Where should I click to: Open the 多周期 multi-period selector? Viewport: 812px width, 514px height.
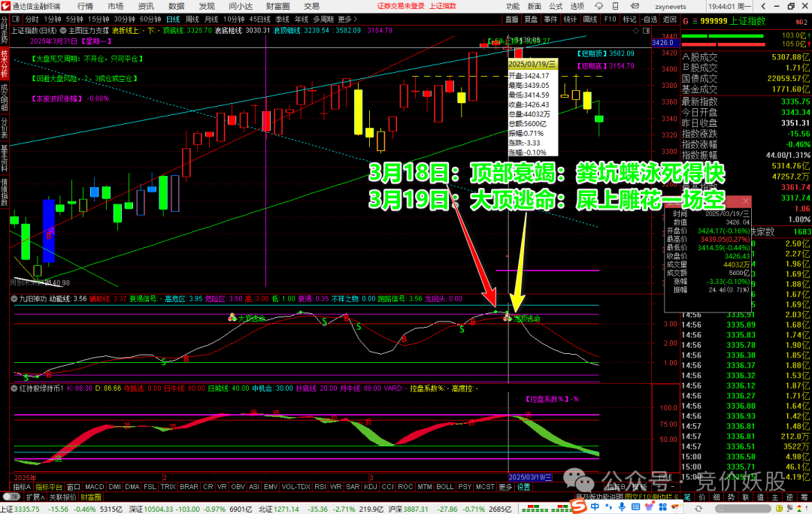(x=323, y=18)
